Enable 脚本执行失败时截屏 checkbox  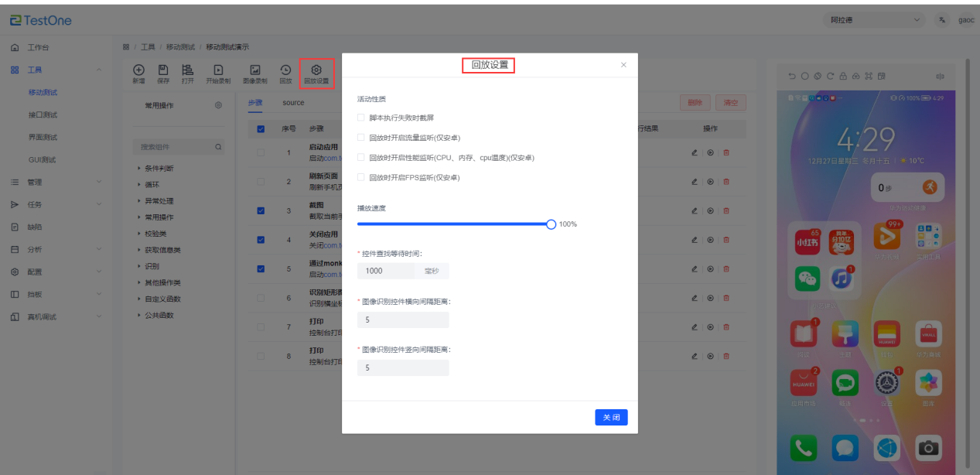(360, 118)
